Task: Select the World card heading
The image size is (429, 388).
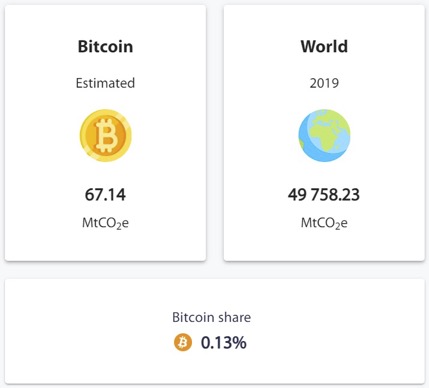Action: (324, 46)
